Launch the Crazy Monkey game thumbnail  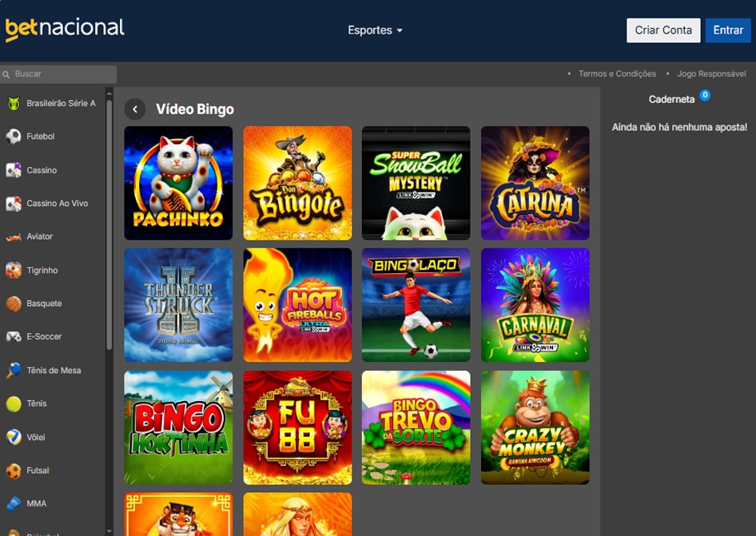point(535,427)
